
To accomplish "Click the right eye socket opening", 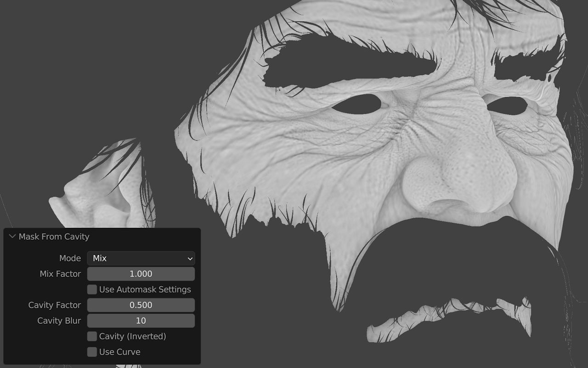I will (x=507, y=106).
